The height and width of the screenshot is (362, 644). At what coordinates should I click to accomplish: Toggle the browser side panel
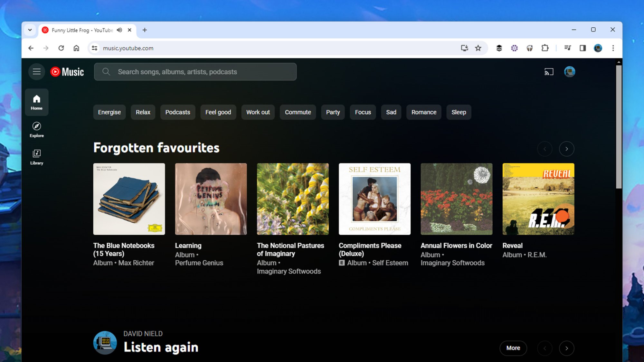582,48
